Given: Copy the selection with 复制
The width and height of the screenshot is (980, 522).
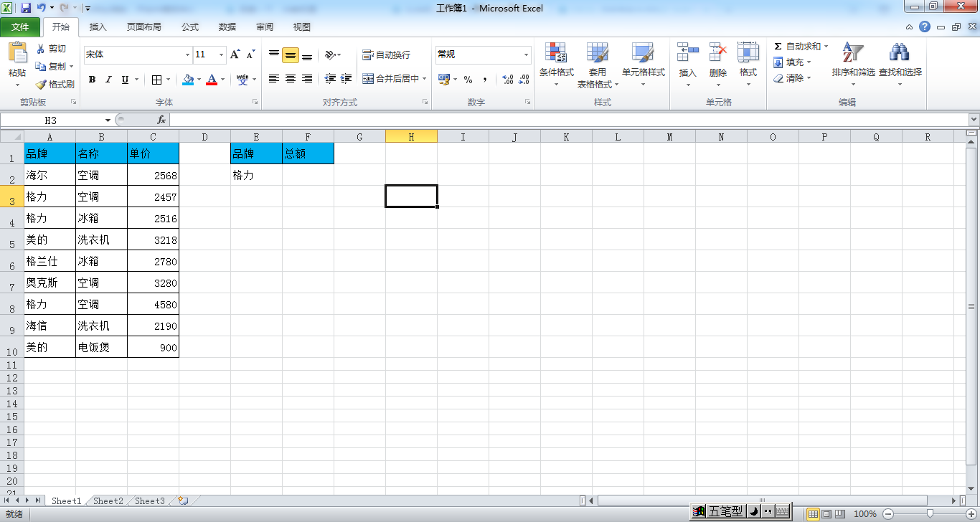Looking at the screenshot, I should click(55, 66).
